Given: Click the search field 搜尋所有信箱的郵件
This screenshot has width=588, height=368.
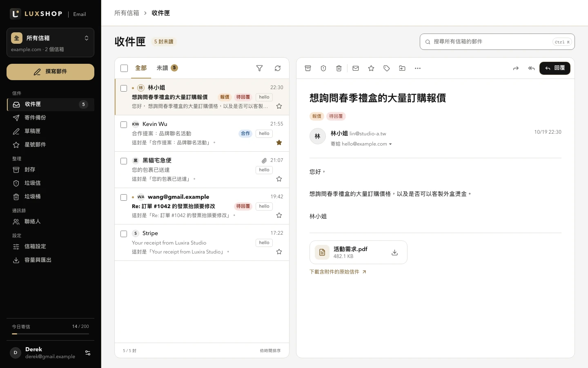Looking at the screenshot, I should pos(497,42).
